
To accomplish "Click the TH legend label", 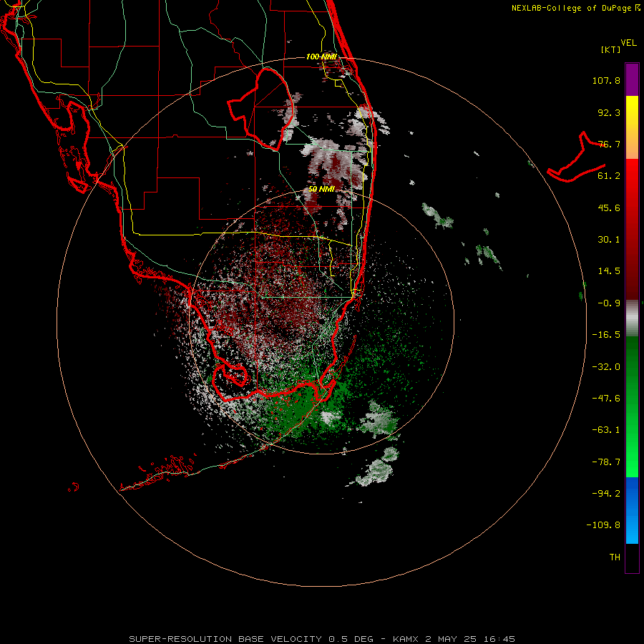I will [615, 557].
